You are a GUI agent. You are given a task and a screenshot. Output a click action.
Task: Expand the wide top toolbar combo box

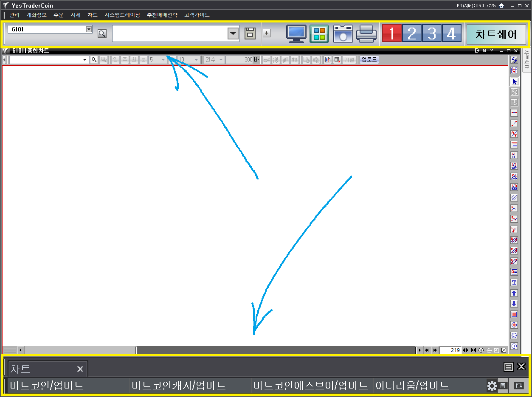pos(233,34)
